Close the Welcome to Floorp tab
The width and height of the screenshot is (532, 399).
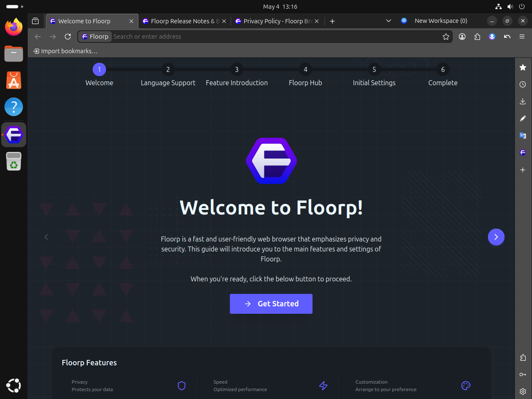click(131, 21)
